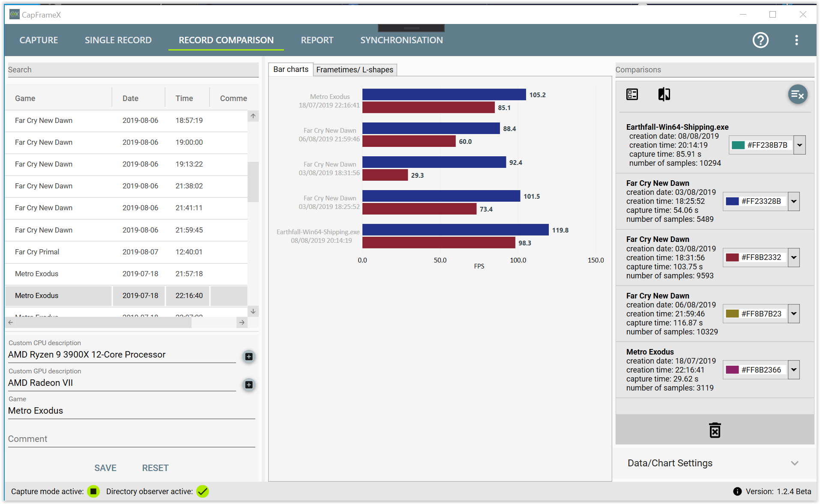Click the Game name field Metro Exodus
Image resolution: width=820 pixels, height=504 pixels.
pos(132,411)
